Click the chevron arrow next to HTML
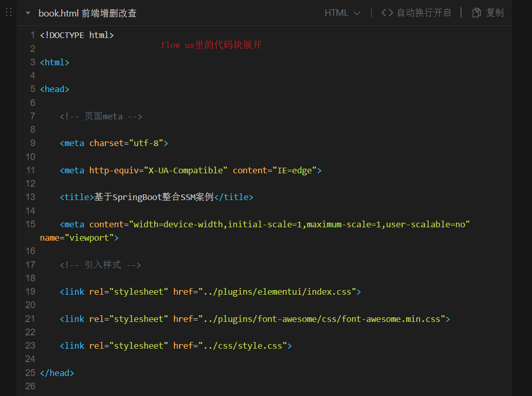Viewport: 532px width, 396px height. click(357, 13)
